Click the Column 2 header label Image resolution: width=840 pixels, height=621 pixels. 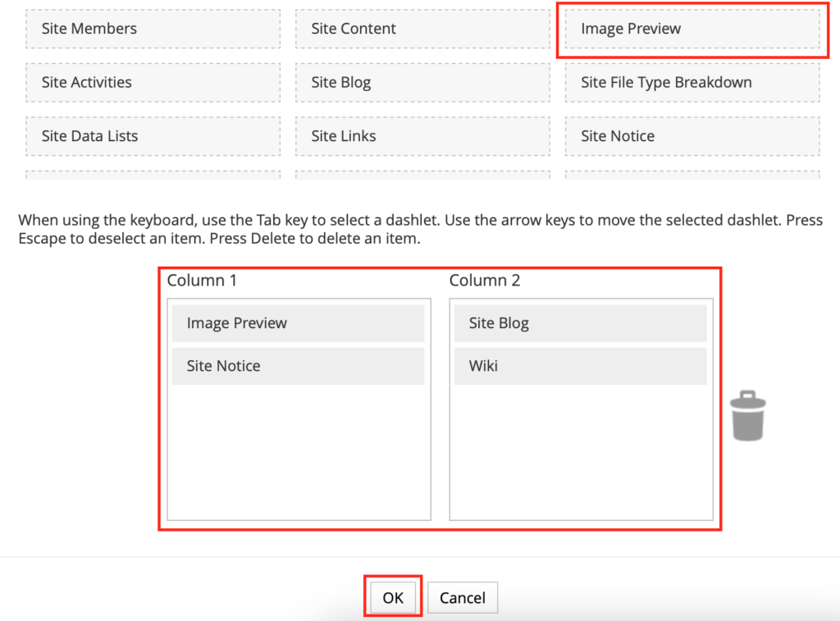click(484, 280)
